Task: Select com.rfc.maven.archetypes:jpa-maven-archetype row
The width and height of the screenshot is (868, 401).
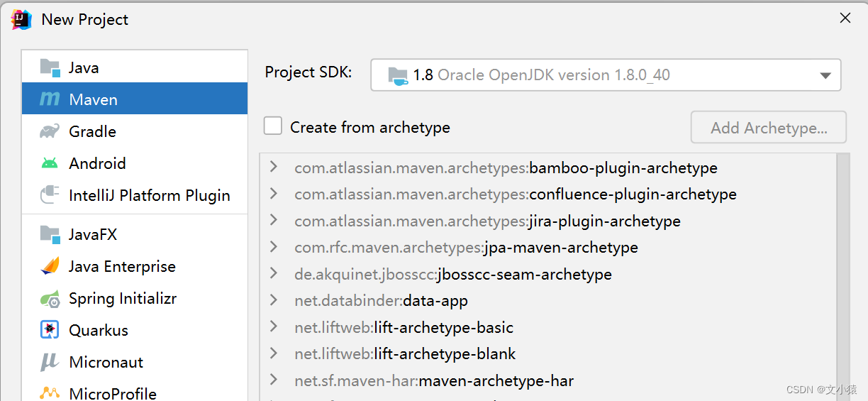Action: click(548, 248)
